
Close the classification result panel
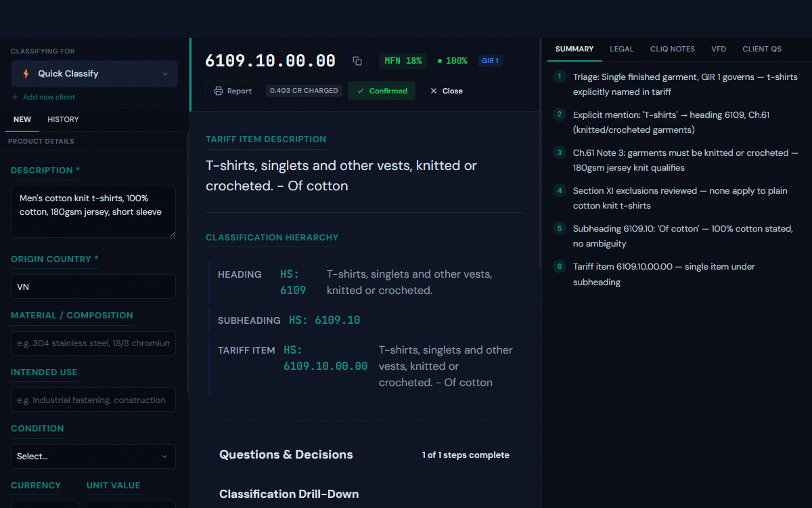[x=447, y=91]
